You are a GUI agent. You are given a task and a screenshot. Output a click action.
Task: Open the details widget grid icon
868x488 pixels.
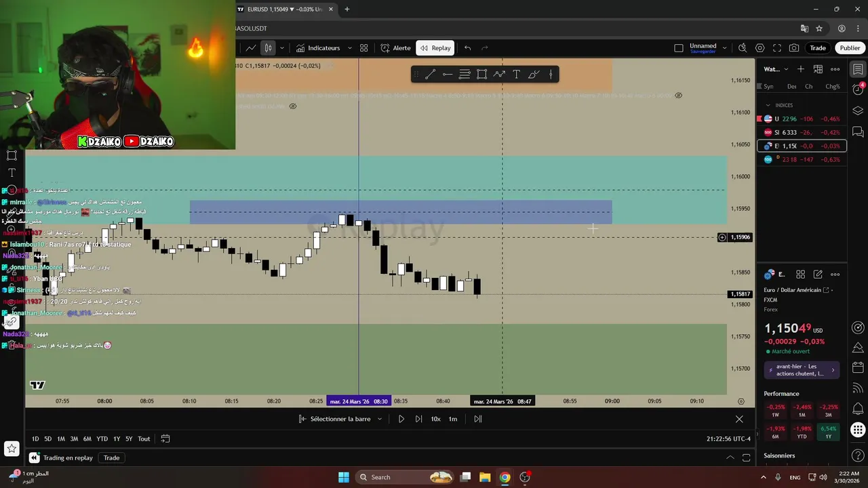(801, 274)
